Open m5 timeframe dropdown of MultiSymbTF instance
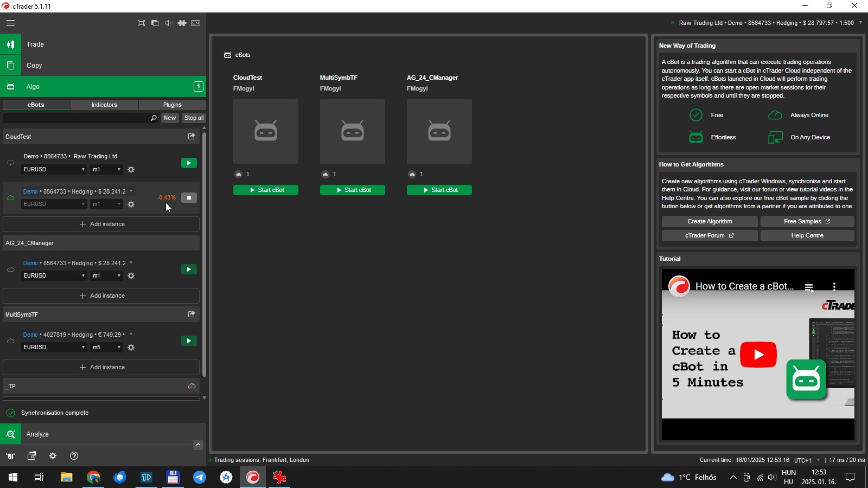868x488 pixels. tap(106, 348)
